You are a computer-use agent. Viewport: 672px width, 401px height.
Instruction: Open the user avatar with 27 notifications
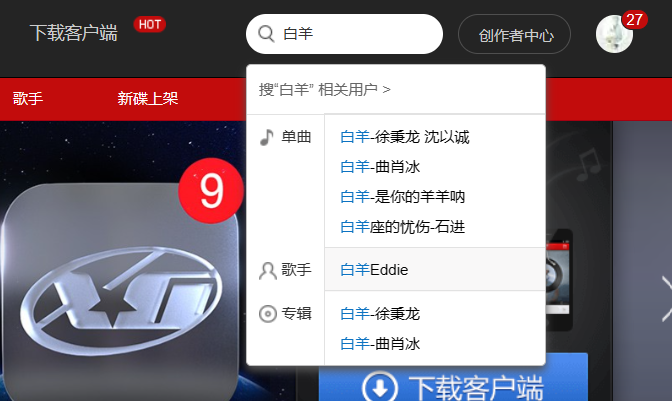point(614,34)
